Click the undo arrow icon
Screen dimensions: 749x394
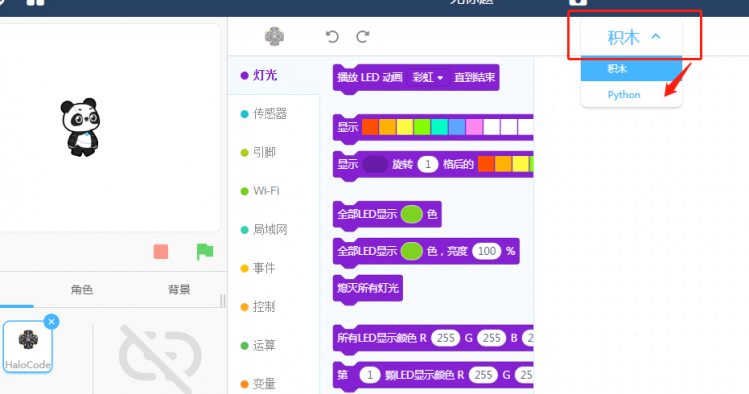[332, 37]
